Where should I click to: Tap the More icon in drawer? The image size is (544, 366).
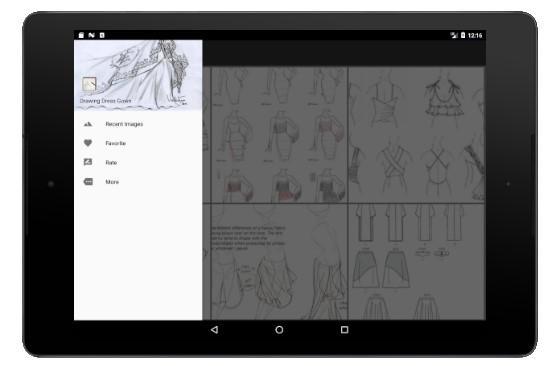[x=88, y=181]
